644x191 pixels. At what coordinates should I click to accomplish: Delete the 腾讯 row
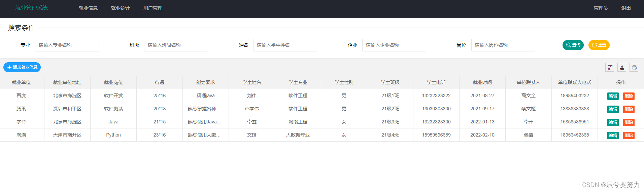629,109
